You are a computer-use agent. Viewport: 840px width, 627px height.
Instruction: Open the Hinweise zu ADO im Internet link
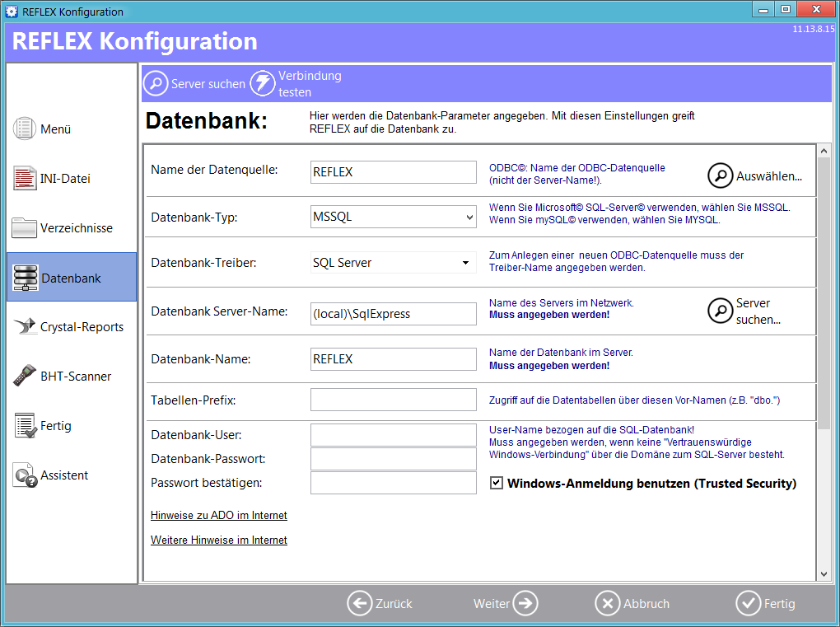[218, 515]
